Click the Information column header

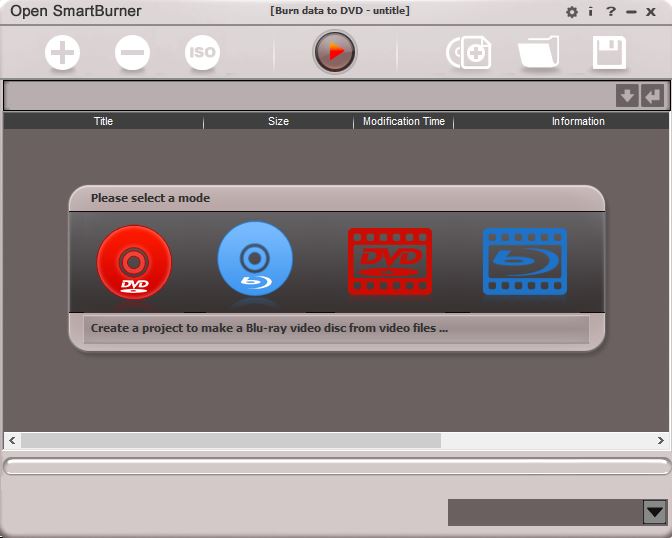point(578,121)
